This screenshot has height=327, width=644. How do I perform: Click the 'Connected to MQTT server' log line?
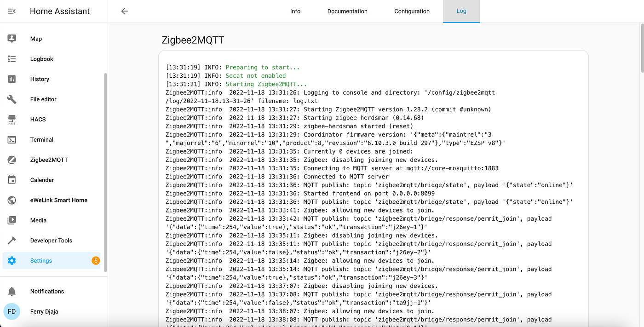(x=277, y=177)
